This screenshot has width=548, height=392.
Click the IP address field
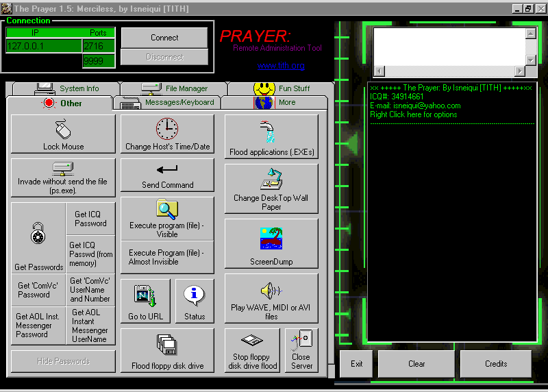click(42, 46)
